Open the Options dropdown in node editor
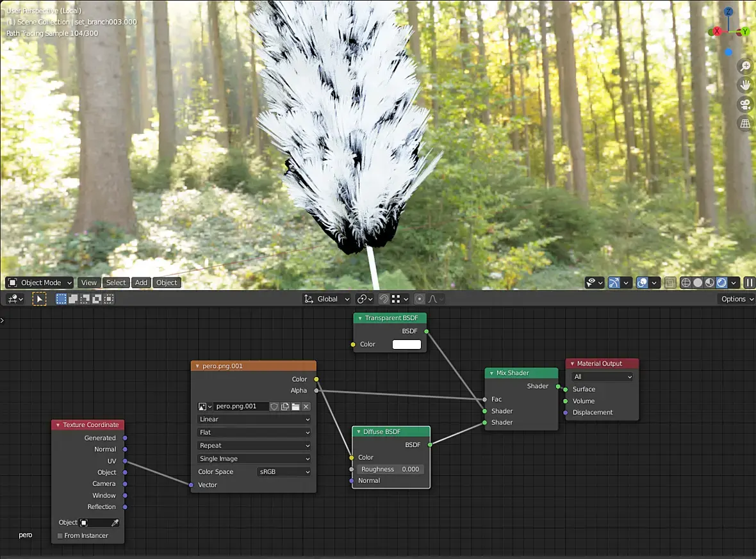This screenshot has height=559, width=756. (737, 299)
